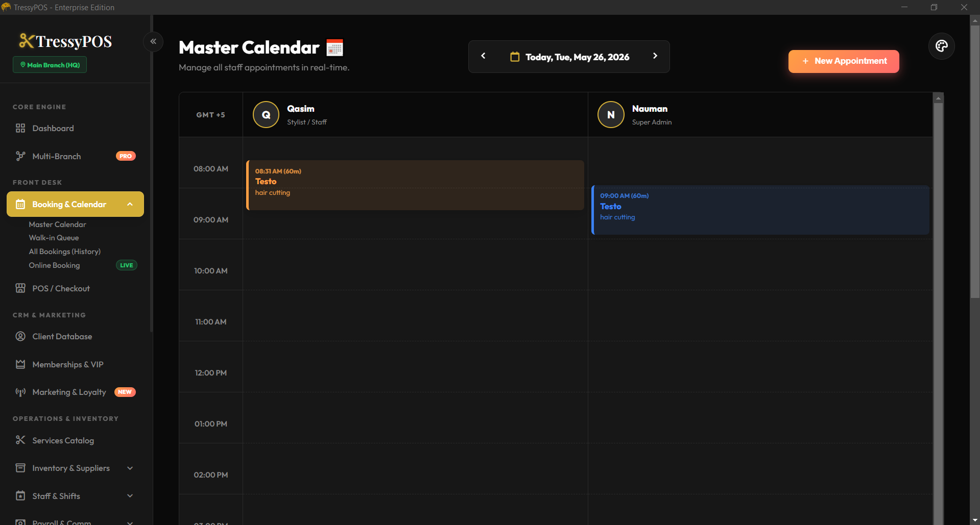Click the Client Database person icon
The image size is (980, 525).
point(20,336)
